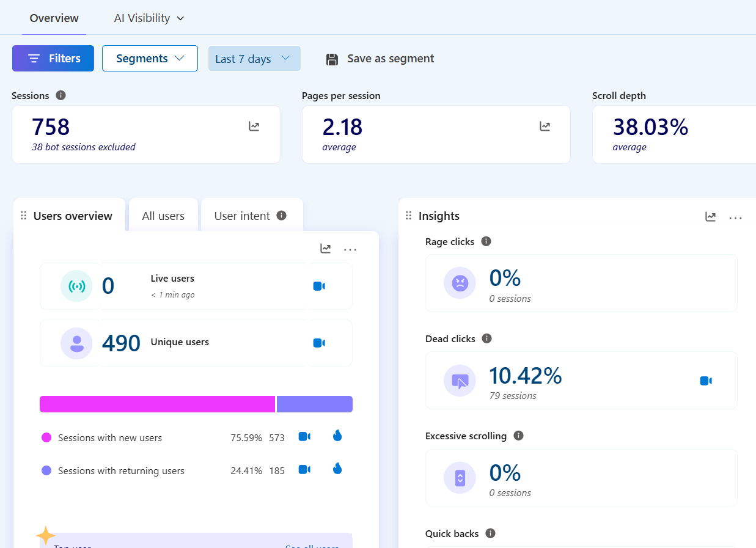Open the AI Visibility tab menu

click(149, 18)
